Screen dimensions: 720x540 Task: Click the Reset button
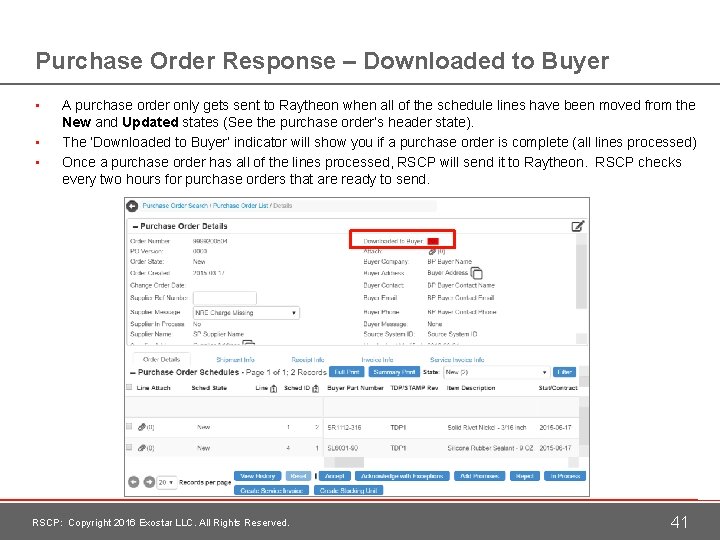(298, 476)
